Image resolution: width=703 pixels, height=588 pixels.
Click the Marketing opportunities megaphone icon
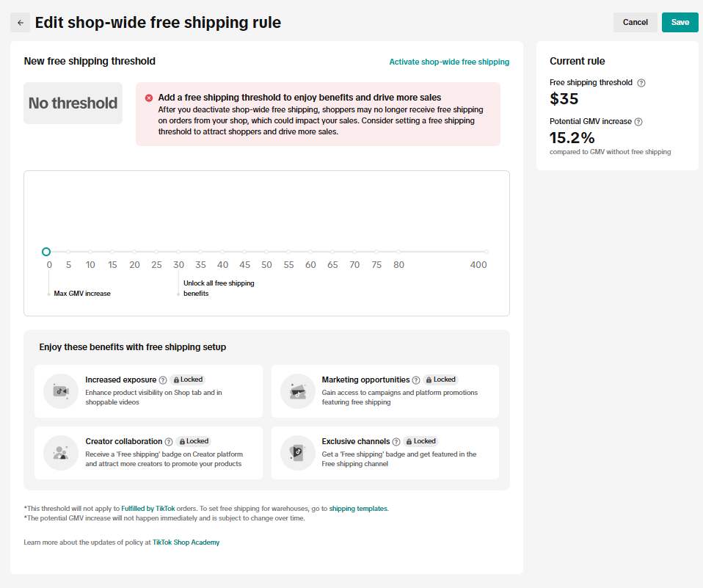point(297,391)
